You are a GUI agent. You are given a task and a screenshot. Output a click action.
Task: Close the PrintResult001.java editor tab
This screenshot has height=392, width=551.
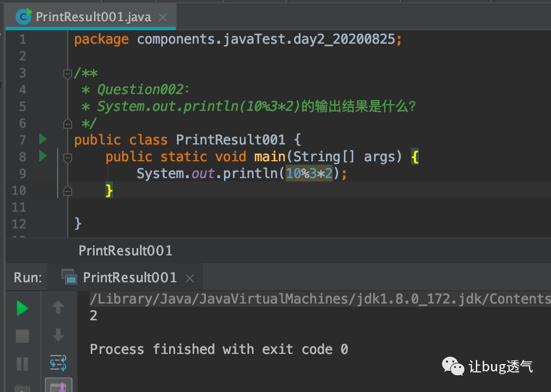click(x=163, y=17)
